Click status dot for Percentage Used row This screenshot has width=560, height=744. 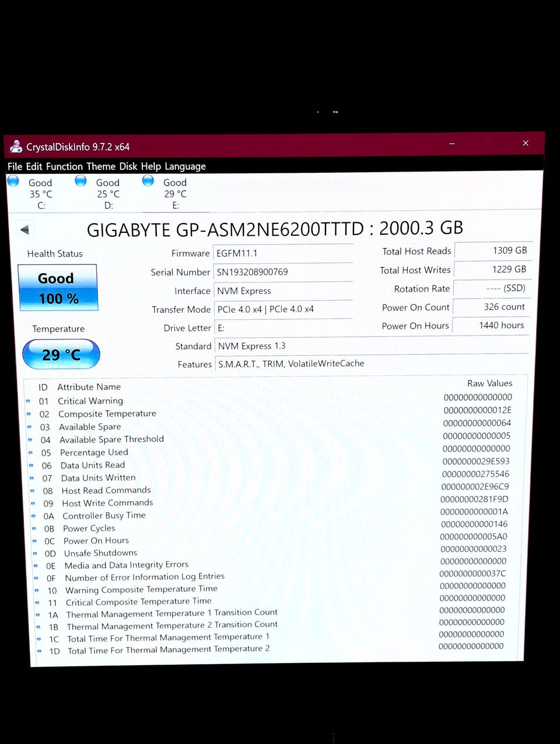coord(30,453)
